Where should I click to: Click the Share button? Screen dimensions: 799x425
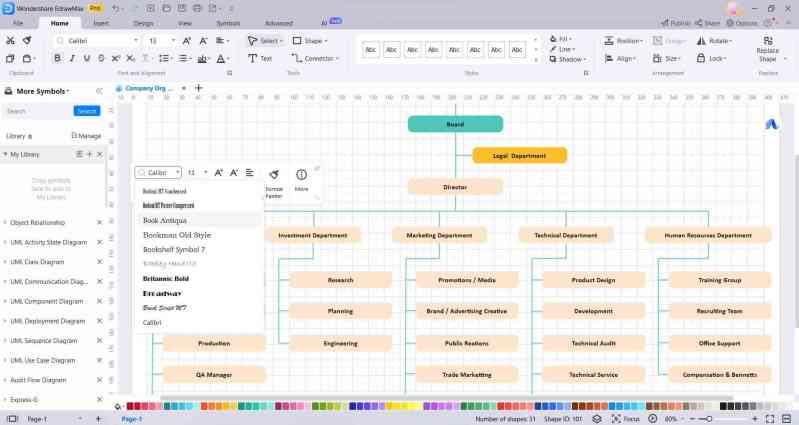click(708, 23)
